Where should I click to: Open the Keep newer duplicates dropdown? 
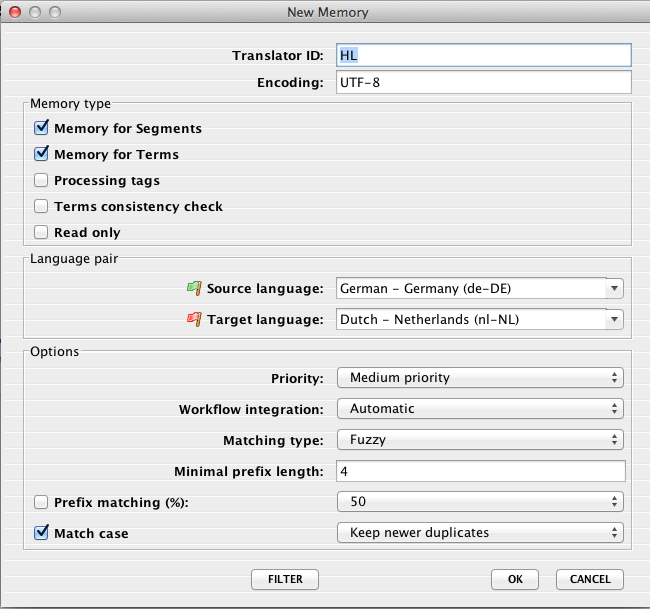tap(480, 533)
